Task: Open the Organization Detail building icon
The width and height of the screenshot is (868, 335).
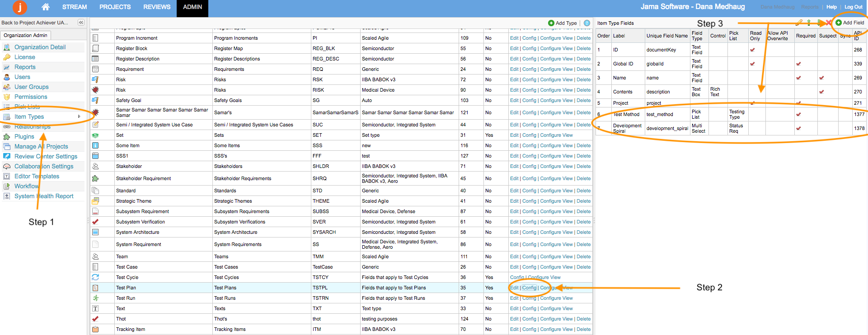Action: tap(7, 47)
